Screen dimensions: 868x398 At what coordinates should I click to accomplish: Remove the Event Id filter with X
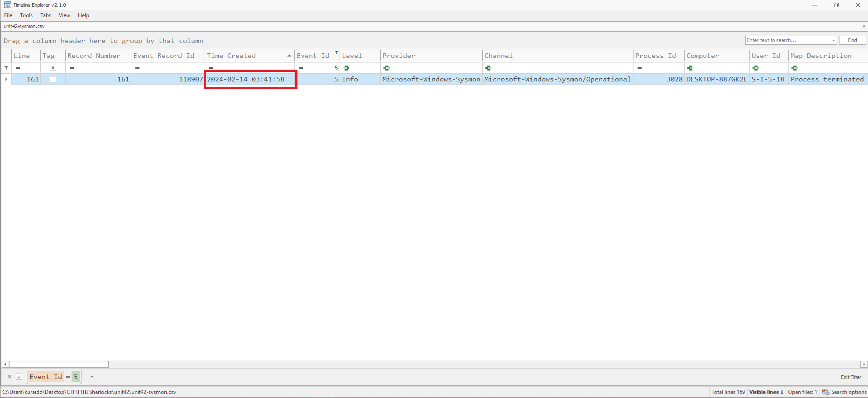pos(10,377)
